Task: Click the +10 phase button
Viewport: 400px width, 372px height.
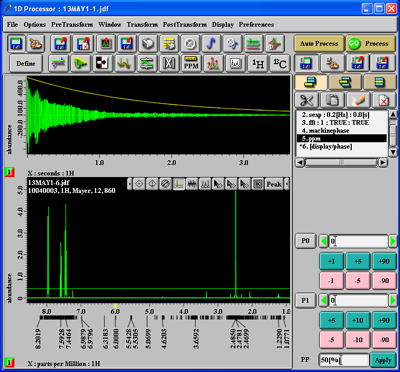Action: coord(358,320)
